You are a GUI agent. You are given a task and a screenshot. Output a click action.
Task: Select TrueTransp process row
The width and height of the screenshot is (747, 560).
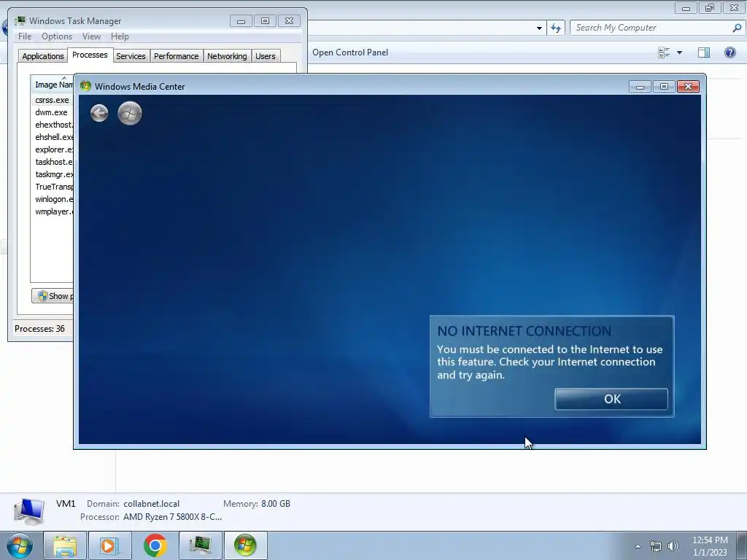[x=53, y=187]
